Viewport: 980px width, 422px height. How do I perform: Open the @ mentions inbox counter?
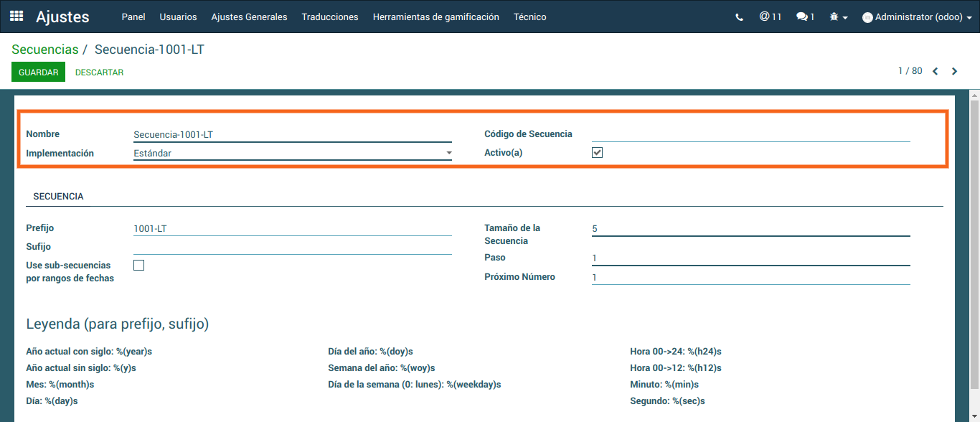[x=770, y=17]
